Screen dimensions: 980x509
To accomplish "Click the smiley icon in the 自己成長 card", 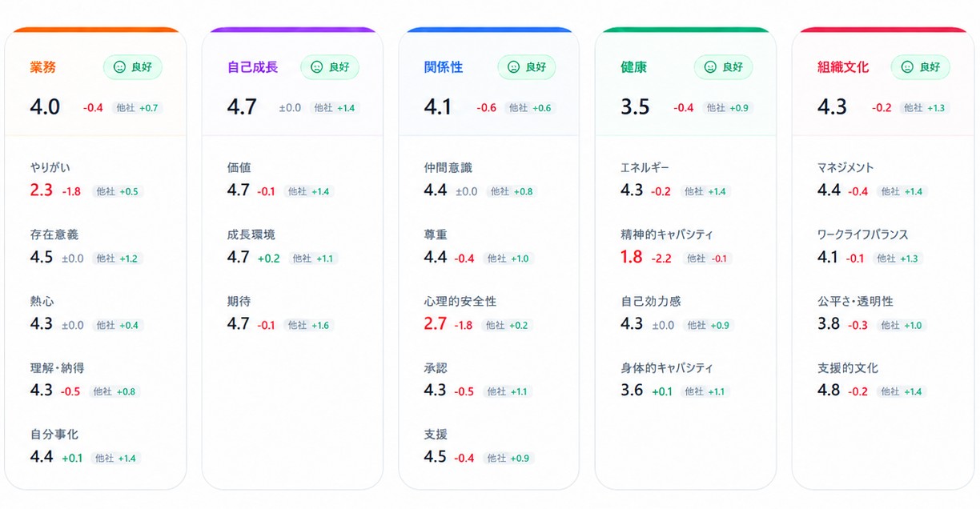I will click(317, 67).
